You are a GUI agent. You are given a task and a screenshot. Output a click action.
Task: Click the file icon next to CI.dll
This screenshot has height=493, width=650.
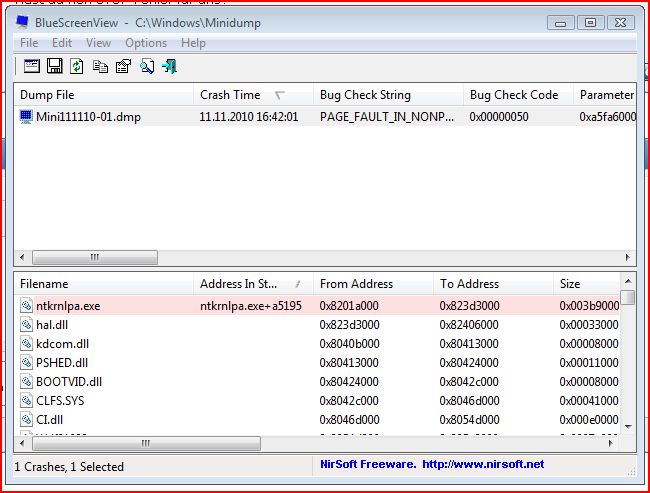(26, 420)
